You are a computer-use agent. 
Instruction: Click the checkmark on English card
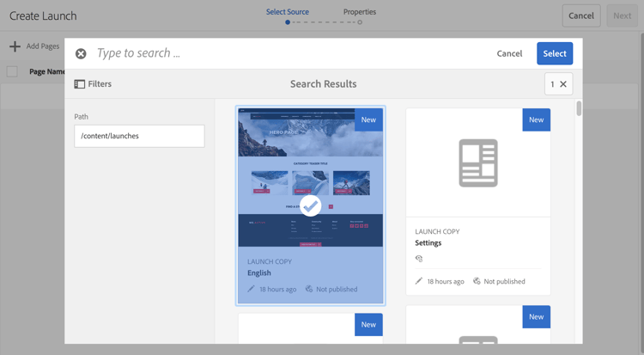pyautogui.click(x=311, y=205)
